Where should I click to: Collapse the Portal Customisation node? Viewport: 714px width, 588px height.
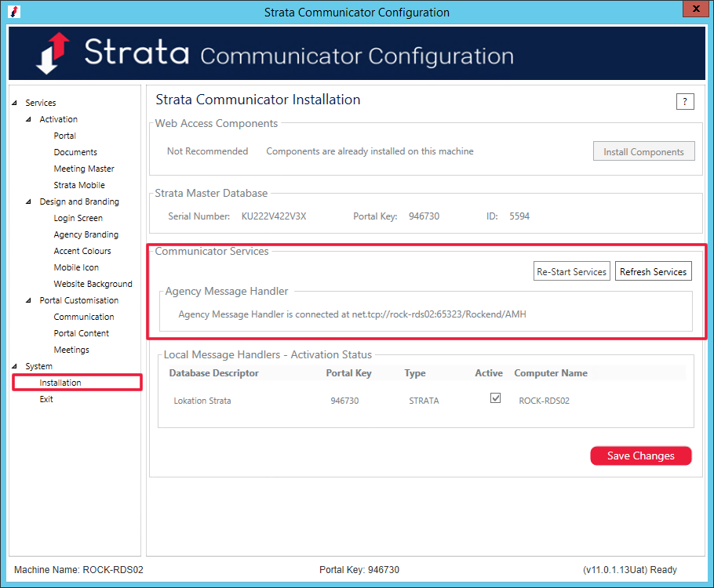click(x=29, y=300)
